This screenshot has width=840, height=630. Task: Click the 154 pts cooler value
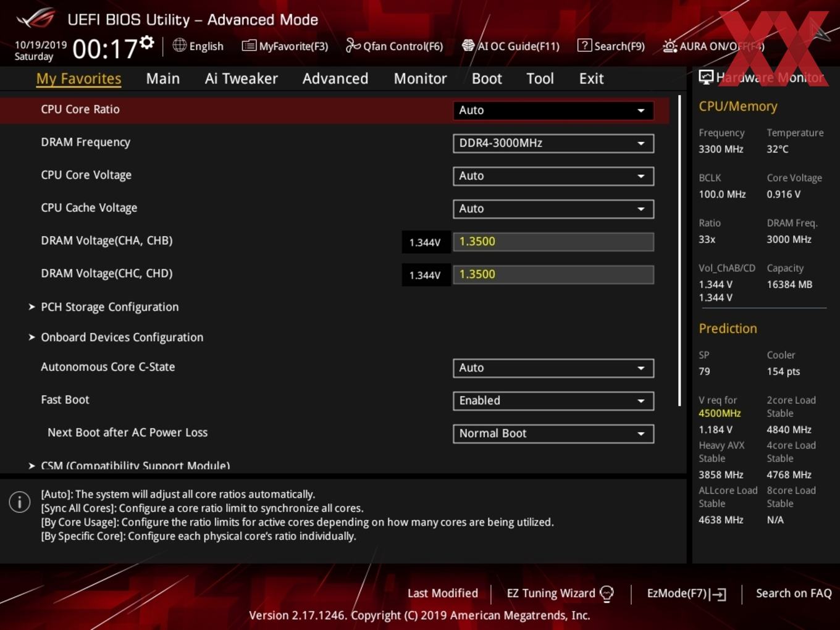pos(783,371)
